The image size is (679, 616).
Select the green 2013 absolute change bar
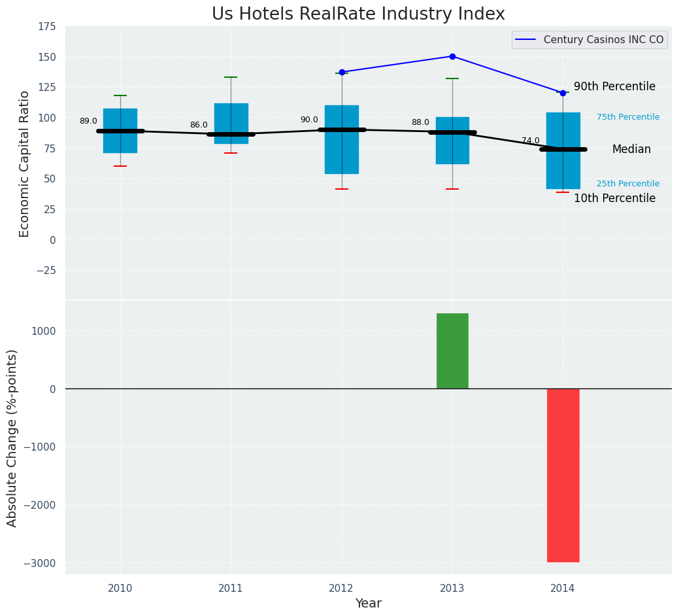pos(452,351)
